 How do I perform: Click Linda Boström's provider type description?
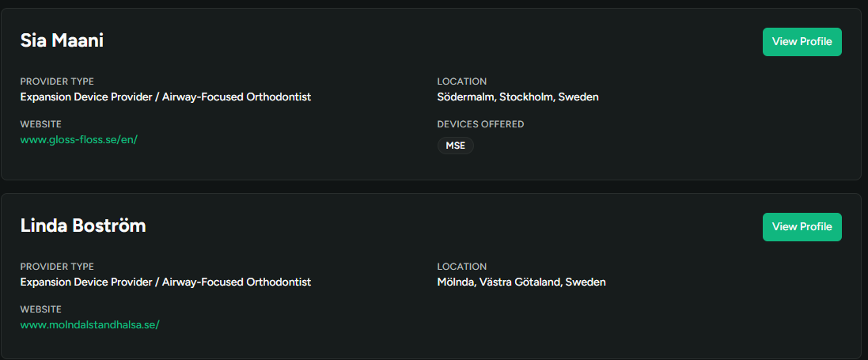coord(165,282)
